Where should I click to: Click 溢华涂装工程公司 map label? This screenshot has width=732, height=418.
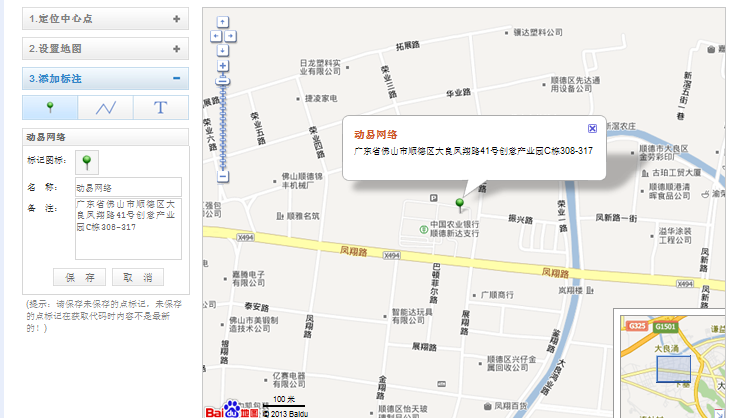675,236
